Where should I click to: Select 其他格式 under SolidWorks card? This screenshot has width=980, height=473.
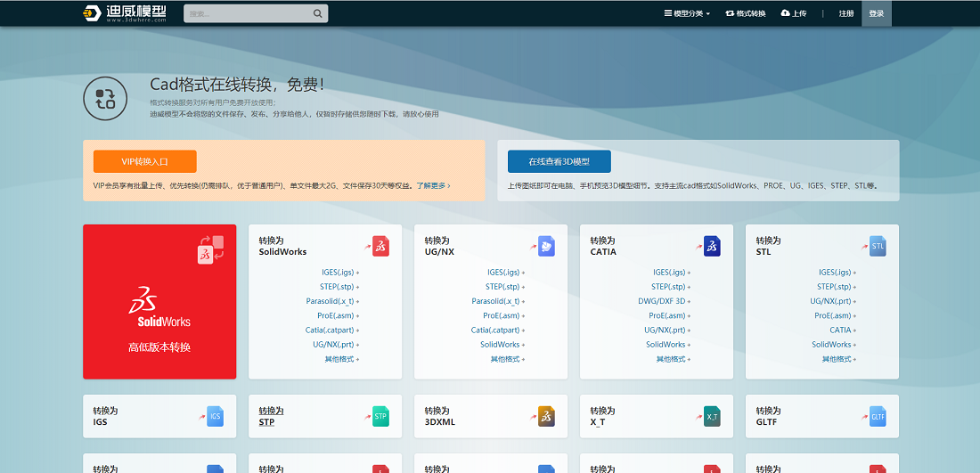(342, 359)
